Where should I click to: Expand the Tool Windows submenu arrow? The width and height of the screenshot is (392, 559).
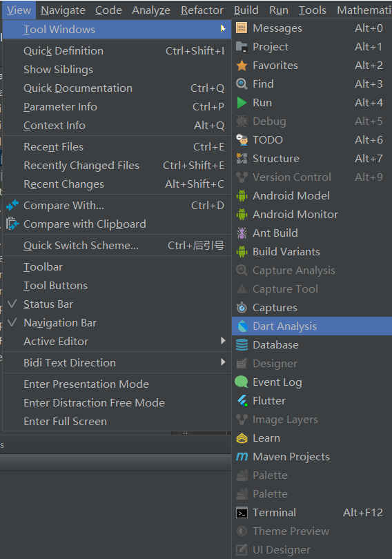coord(223,29)
